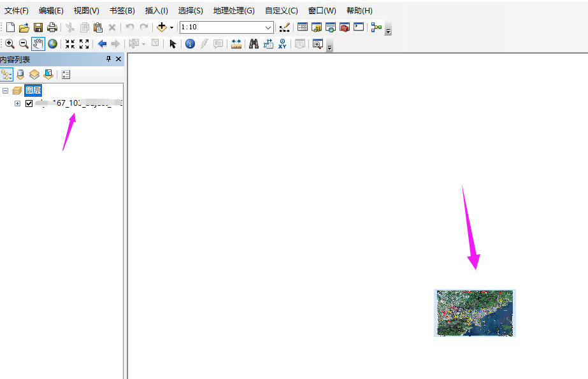The image size is (588, 379).
Task: Pin the 内容列表 panel
Action: (x=108, y=59)
